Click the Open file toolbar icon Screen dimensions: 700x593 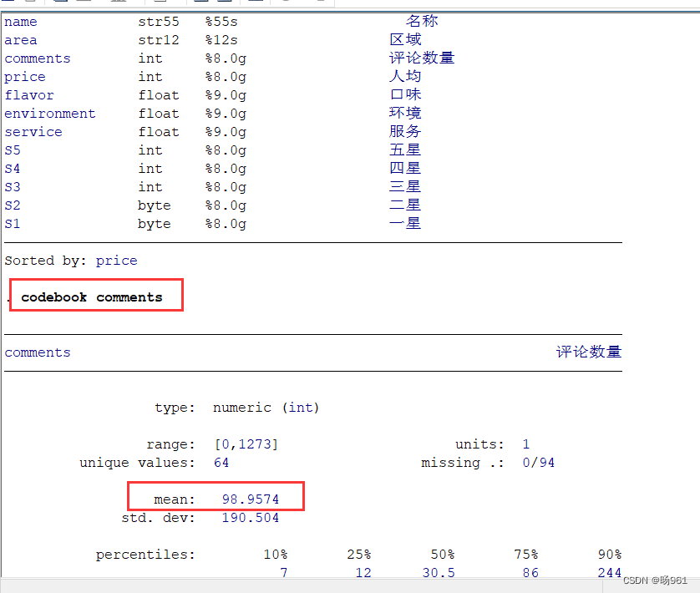tap(7, 3)
